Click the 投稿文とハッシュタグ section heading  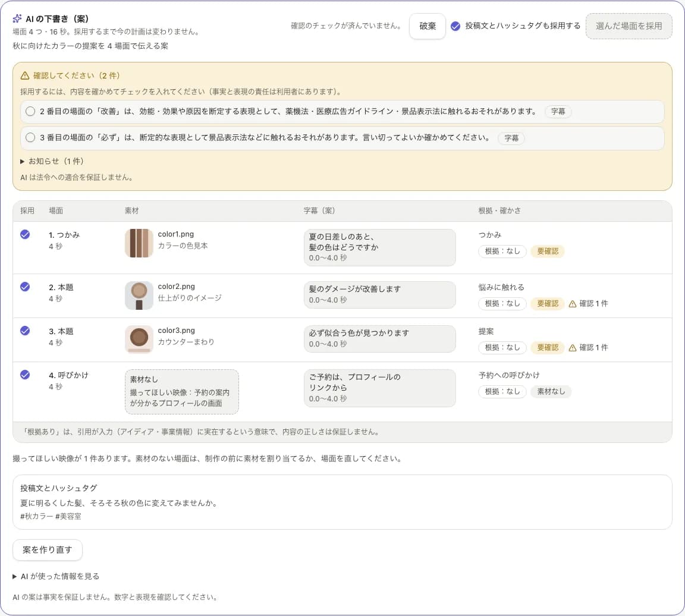pyautogui.click(x=58, y=488)
